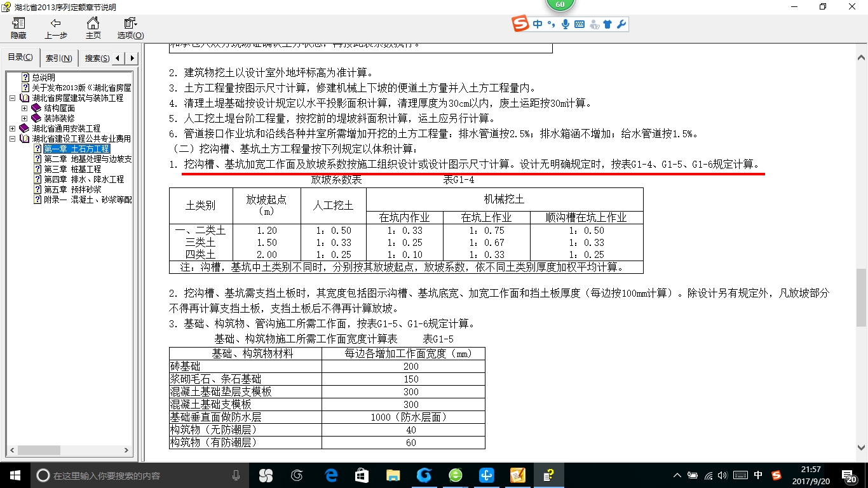Viewport: 868px width, 488px height.
Task: Open 关于发布2013版《湖北省房屋 topic
Action: [x=81, y=88]
